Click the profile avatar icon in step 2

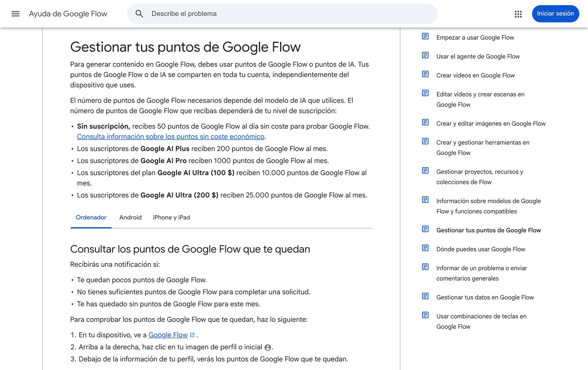[x=268, y=348]
